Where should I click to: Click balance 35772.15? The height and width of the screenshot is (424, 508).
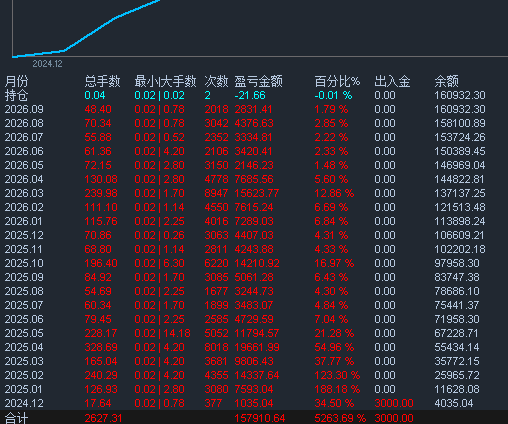tap(457, 362)
